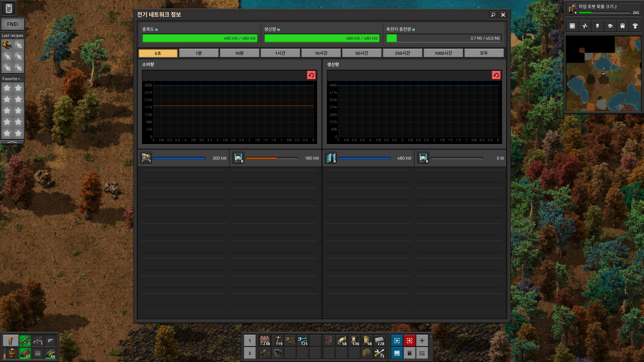Image resolution: width=644 pixels, height=362 pixels.
Task: Pick electric pole (119) from quickbar
Action: [277, 341]
